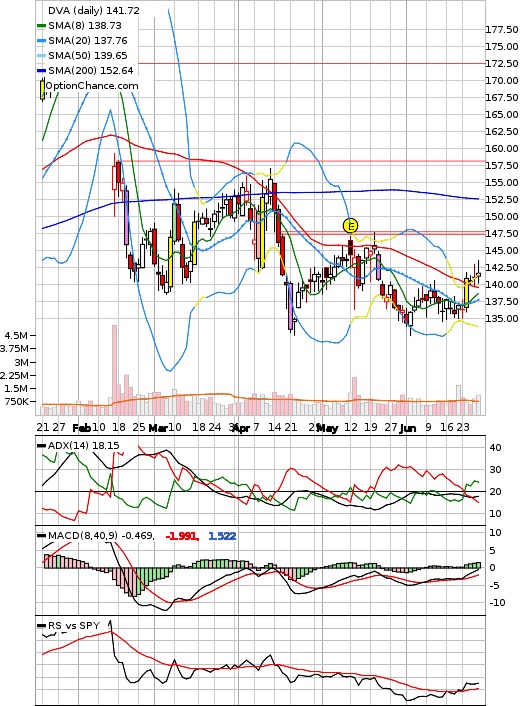Click the dark blue SMA(200) legend swatch

pos(41,71)
